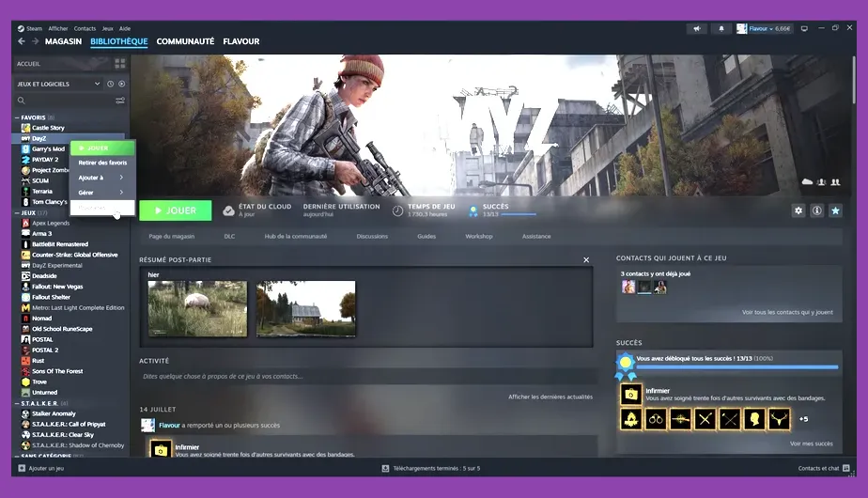868x498 pixels.
Task: Open Hub de la communauté tab
Action: (296, 236)
